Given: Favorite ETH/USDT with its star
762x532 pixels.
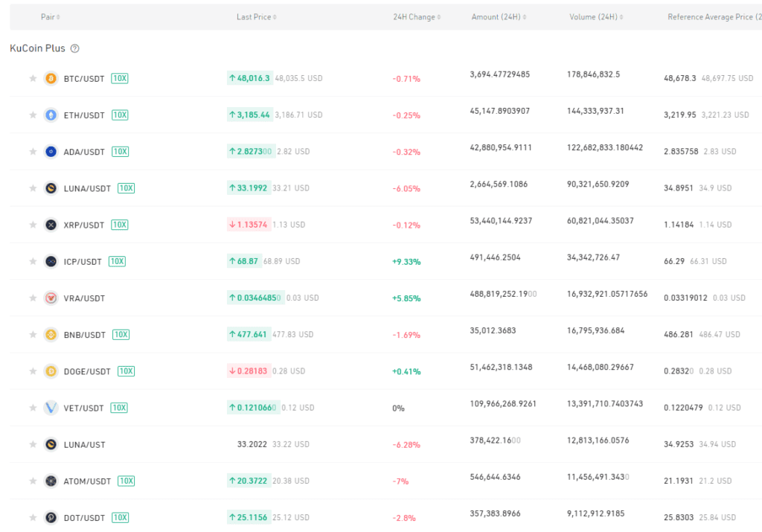Looking at the screenshot, I should point(33,115).
